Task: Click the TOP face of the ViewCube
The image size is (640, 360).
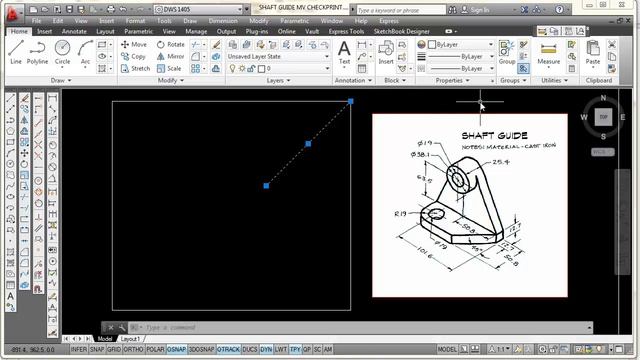Action: coord(603,117)
